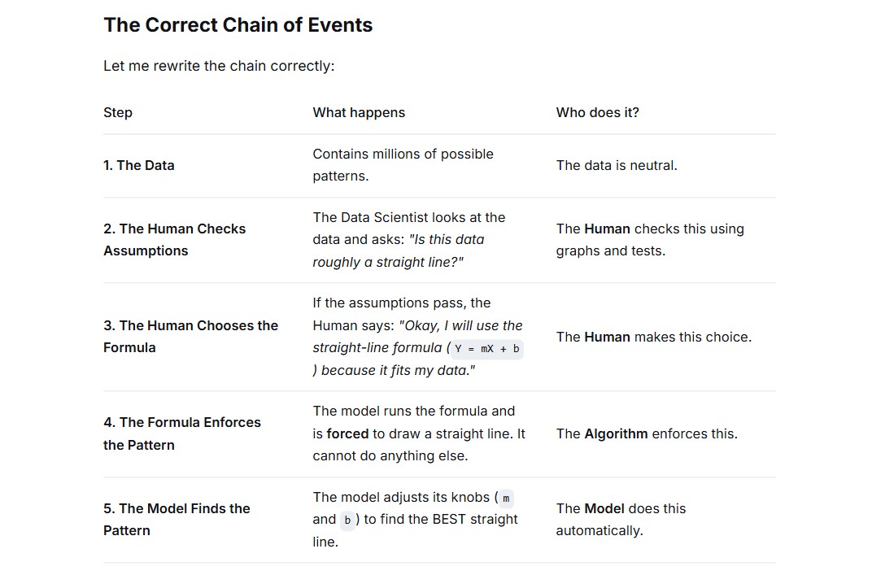Click 'The Human checks this using graphs' cell
885x588 pixels.
click(650, 240)
